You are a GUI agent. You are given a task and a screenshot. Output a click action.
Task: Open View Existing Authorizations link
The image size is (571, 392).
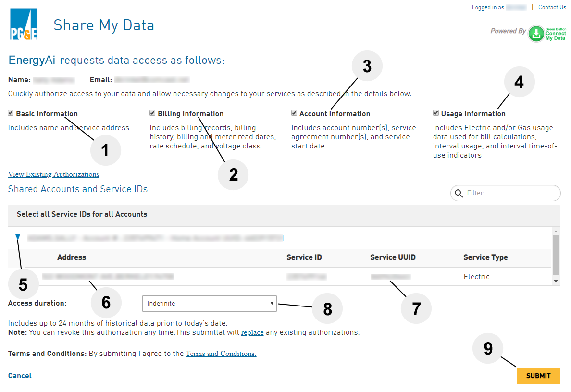53,174
